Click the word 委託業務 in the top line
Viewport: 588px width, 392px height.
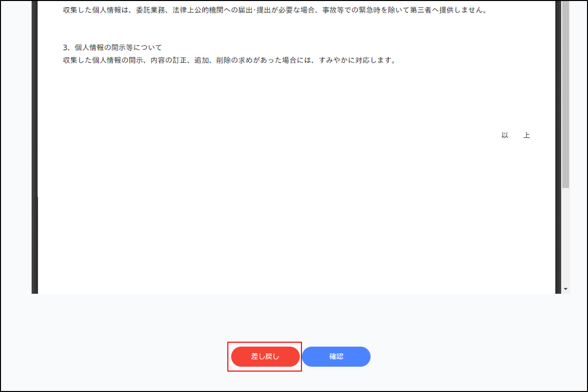(x=151, y=10)
